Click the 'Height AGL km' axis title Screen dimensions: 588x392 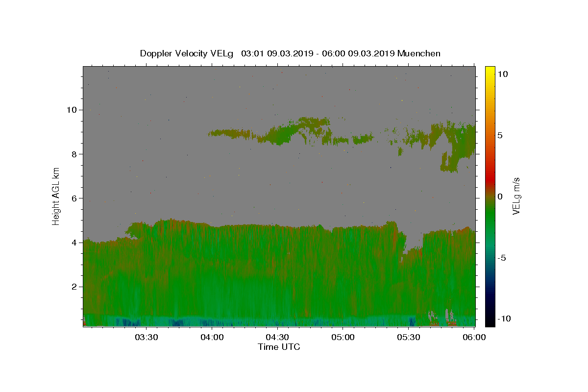(56, 196)
